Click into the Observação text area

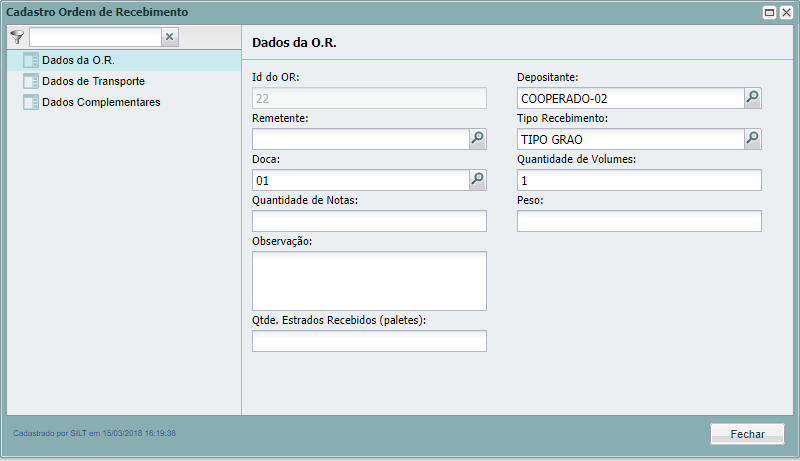coord(369,281)
